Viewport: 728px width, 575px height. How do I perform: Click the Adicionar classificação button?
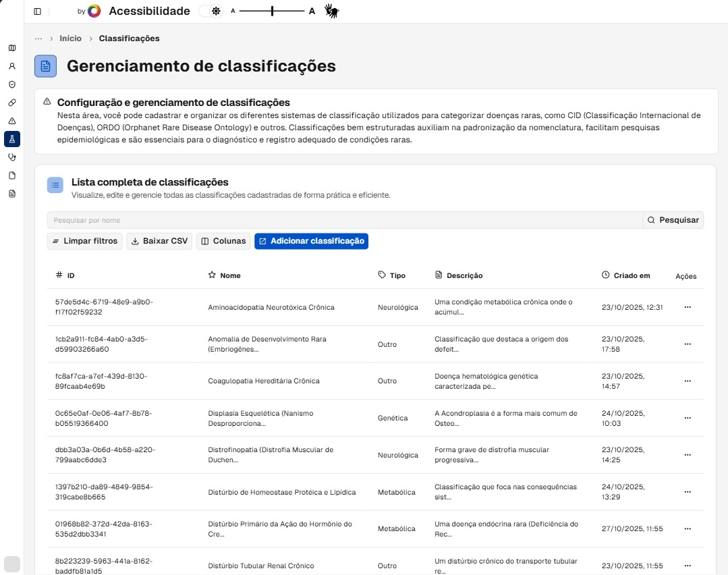pos(311,241)
